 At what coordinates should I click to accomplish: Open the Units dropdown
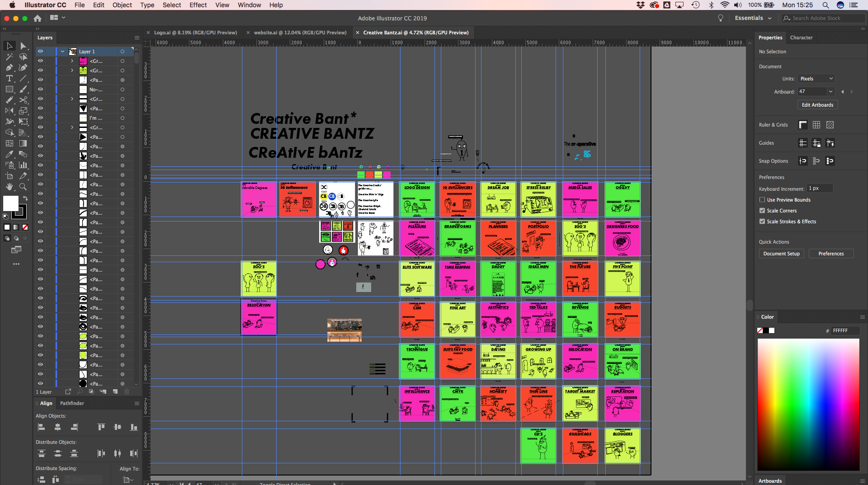pos(816,79)
